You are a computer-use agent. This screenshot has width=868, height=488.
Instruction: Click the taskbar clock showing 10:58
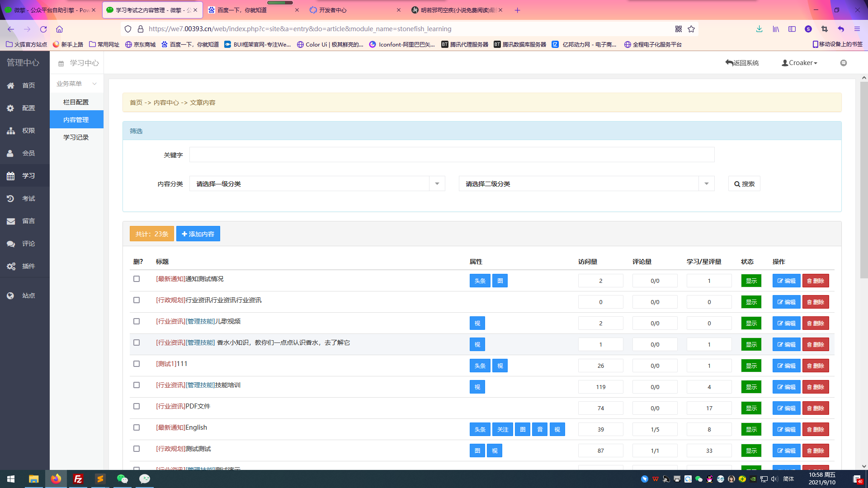822,479
